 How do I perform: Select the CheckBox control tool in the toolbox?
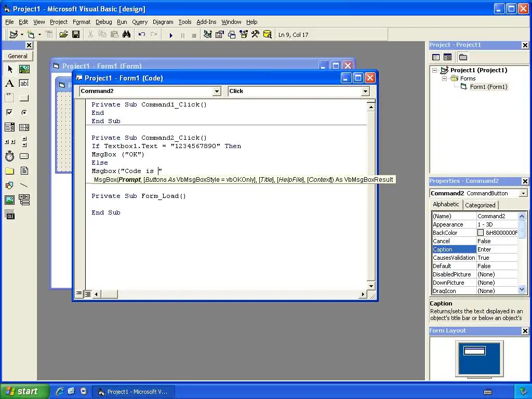click(10, 112)
